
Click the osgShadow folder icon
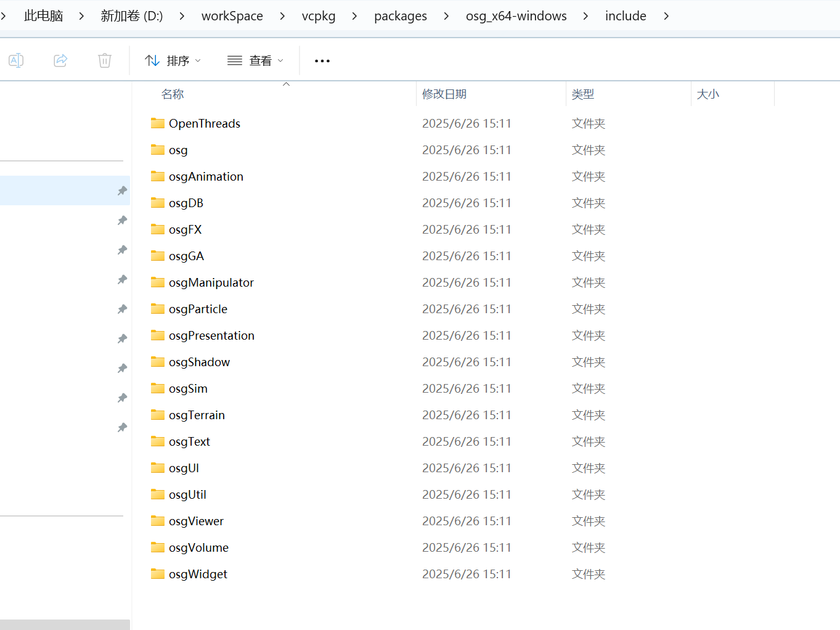coord(158,362)
